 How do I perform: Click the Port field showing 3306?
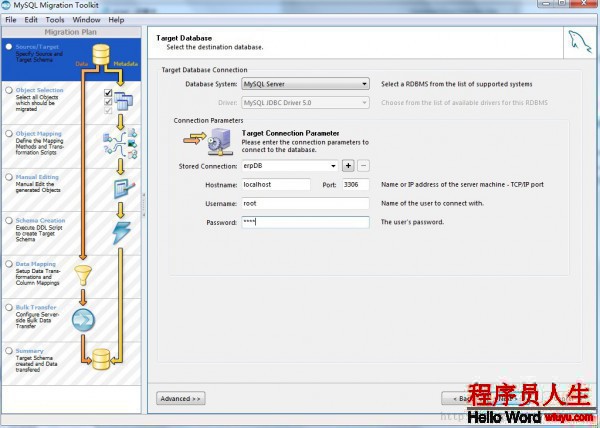coord(355,184)
